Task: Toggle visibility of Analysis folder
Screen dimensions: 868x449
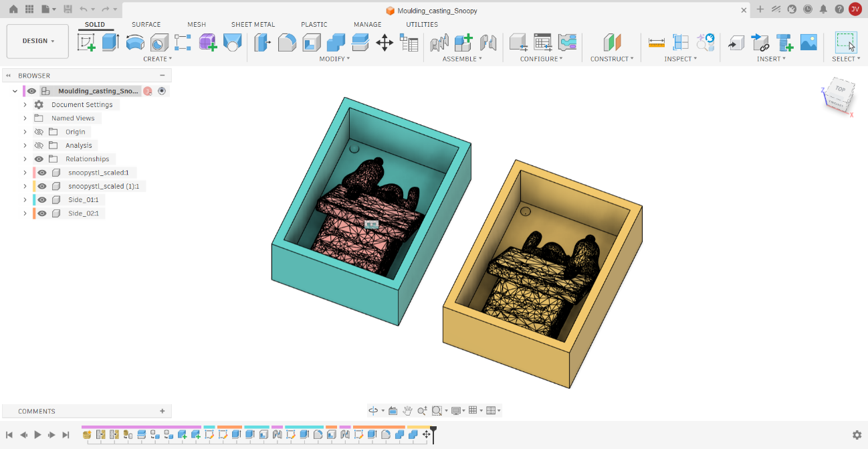Action: click(39, 145)
